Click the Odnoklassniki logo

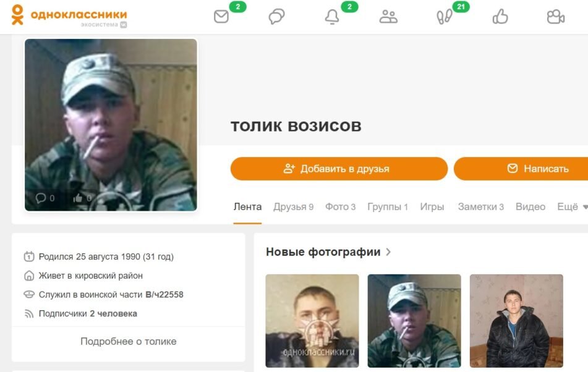pos(70,15)
